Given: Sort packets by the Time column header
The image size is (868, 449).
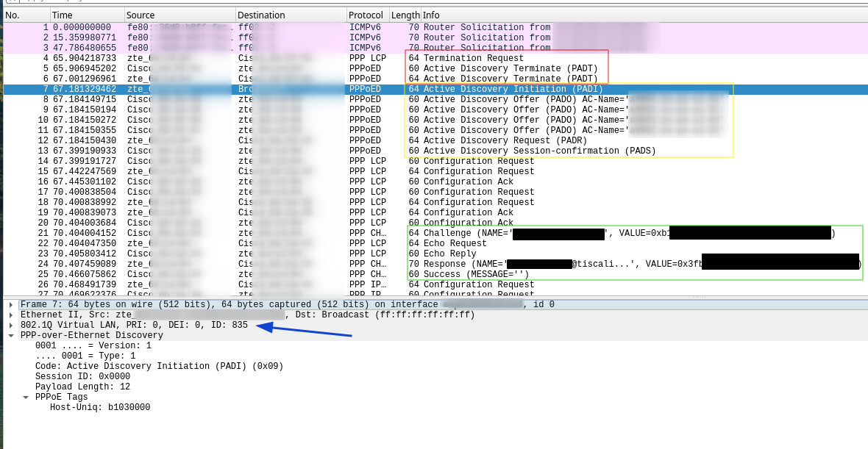Looking at the screenshot, I should [x=63, y=15].
